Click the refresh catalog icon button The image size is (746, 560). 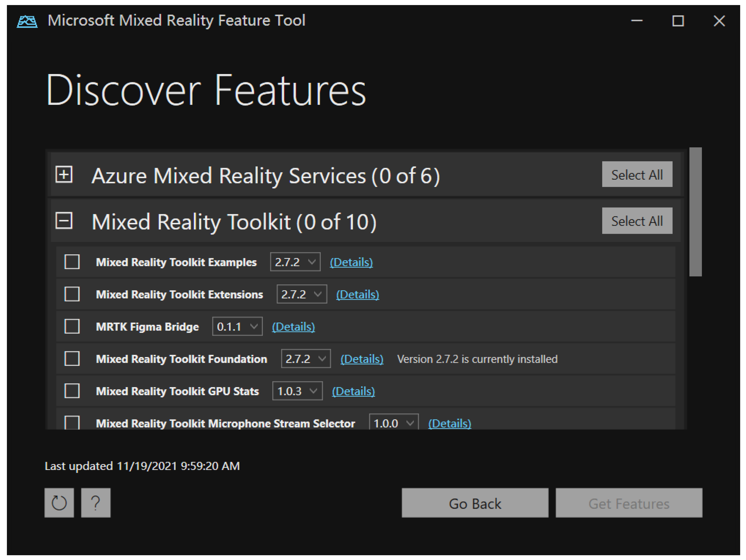click(59, 503)
